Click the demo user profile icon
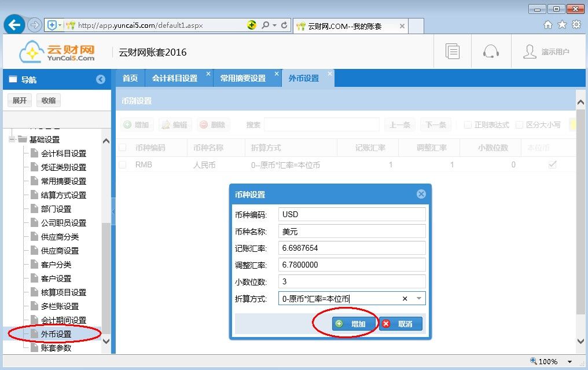Viewport: 588px width, 370px height. point(530,52)
